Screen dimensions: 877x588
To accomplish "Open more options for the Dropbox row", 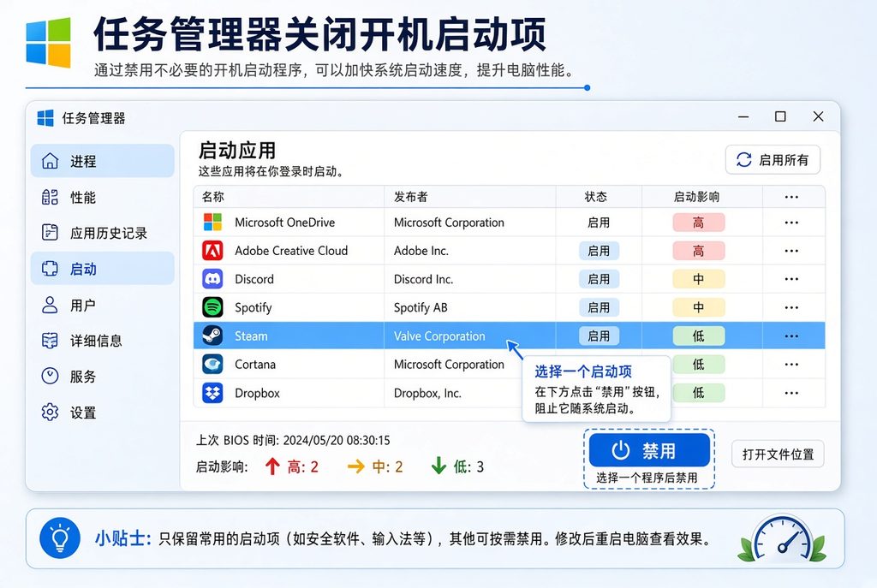I will (x=791, y=393).
